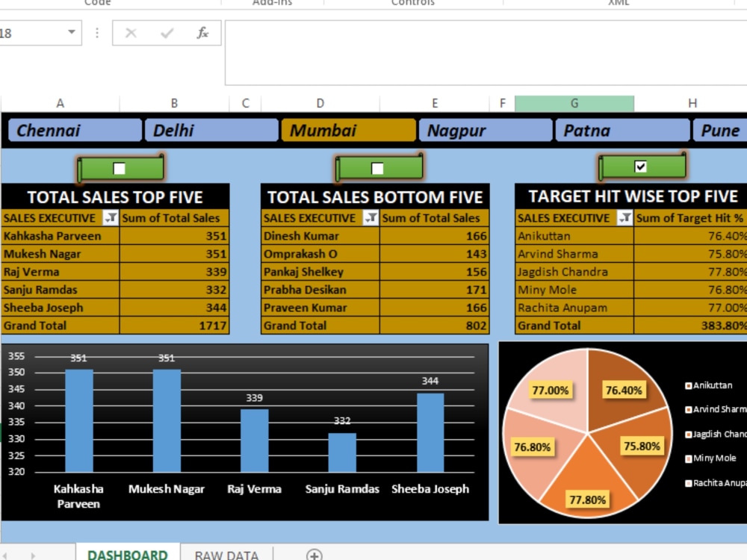Open filter on Target Hit Sales Executive header

[x=624, y=218]
